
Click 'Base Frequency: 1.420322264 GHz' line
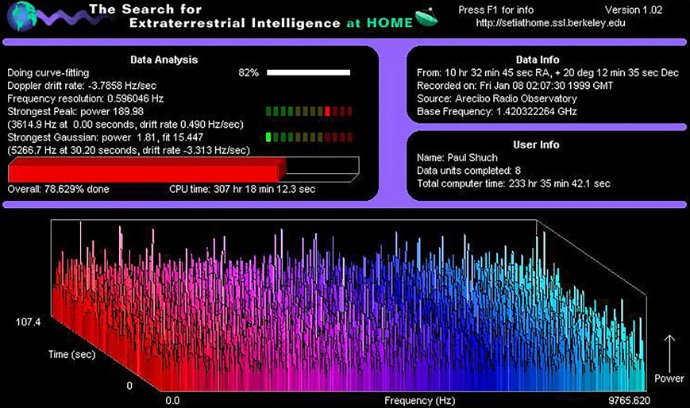(x=497, y=111)
